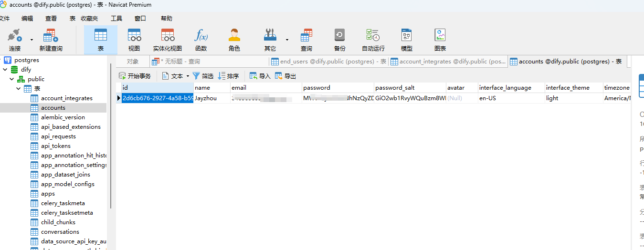This screenshot has width=644, height=250.
Task: Switch to the 对象 tab
Action: (x=133, y=62)
